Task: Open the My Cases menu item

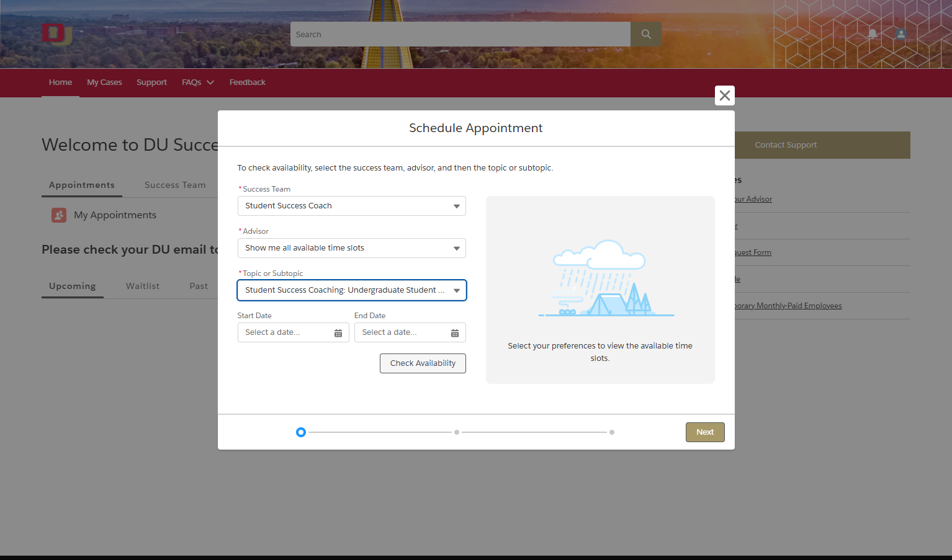Action: point(104,82)
